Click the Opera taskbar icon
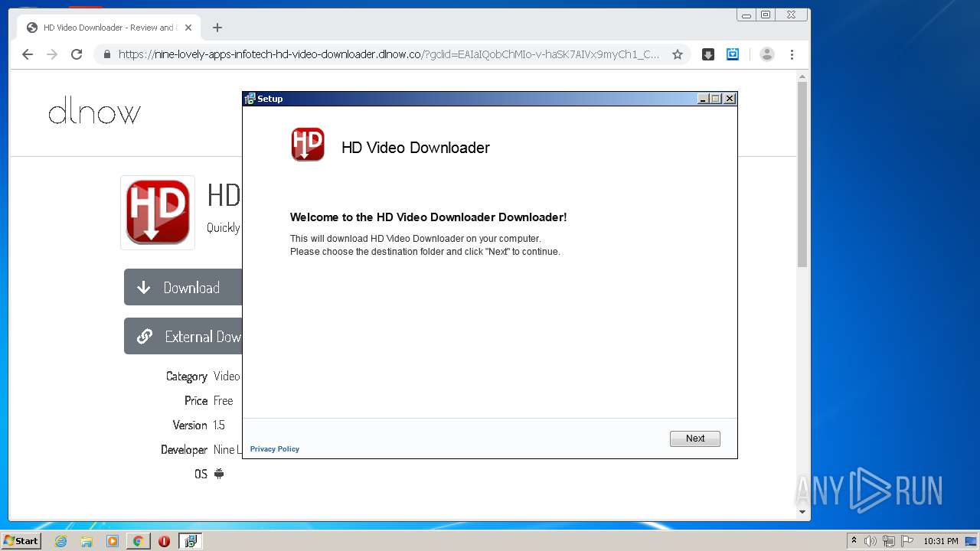The width and height of the screenshot is (980, 551). click(164, 541)
